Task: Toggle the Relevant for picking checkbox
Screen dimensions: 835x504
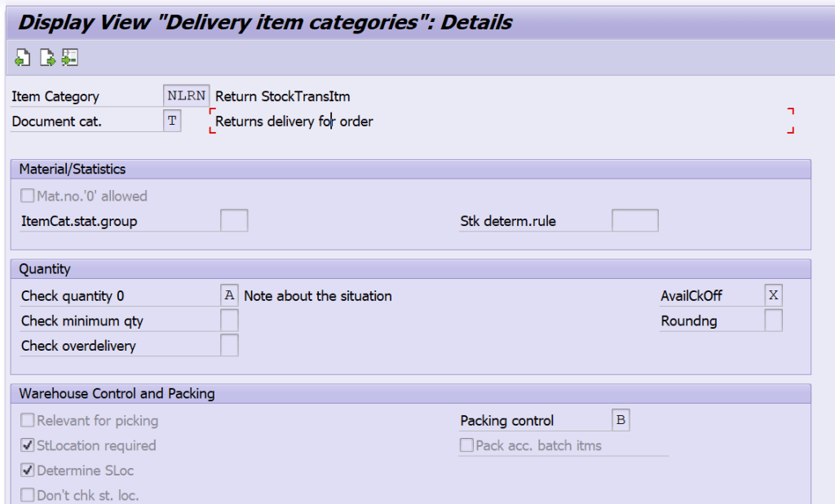Action: tap(27, 421)
